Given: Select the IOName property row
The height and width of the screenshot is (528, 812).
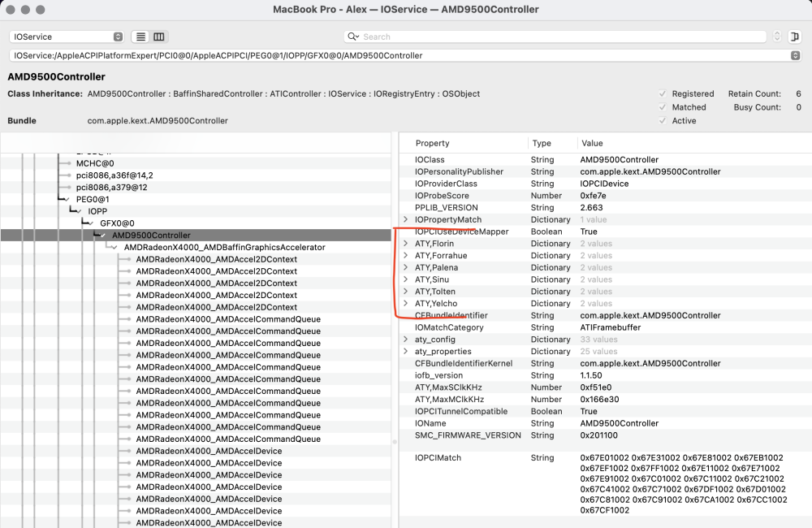Looking at the screenshot, I should pyautogui.click(x=606, y=423).
